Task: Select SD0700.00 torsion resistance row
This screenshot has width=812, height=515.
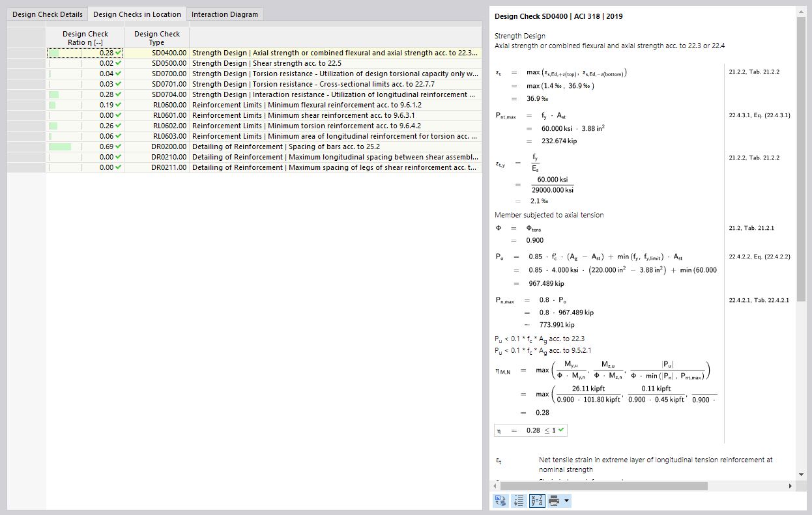Action: pos(264,74)
